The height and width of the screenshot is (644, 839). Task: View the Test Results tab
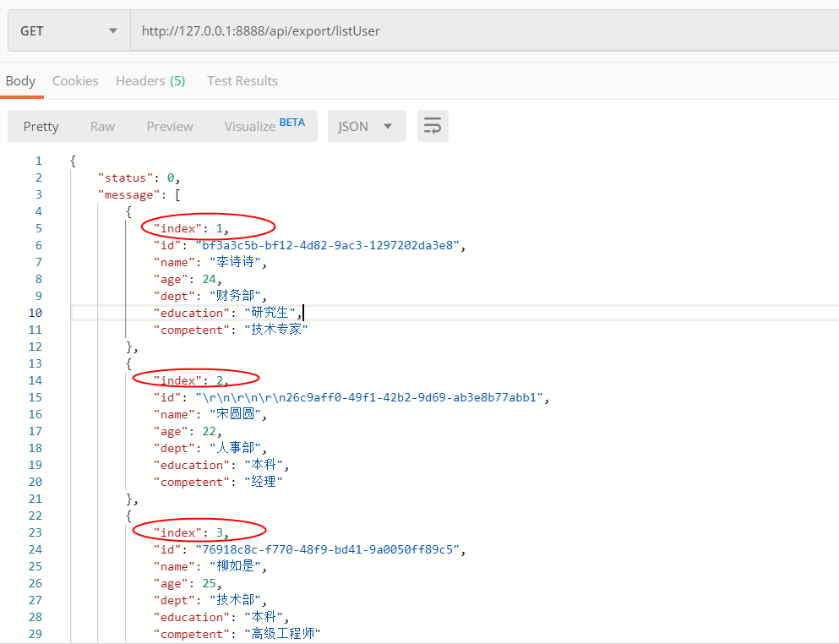click(242, 80)
